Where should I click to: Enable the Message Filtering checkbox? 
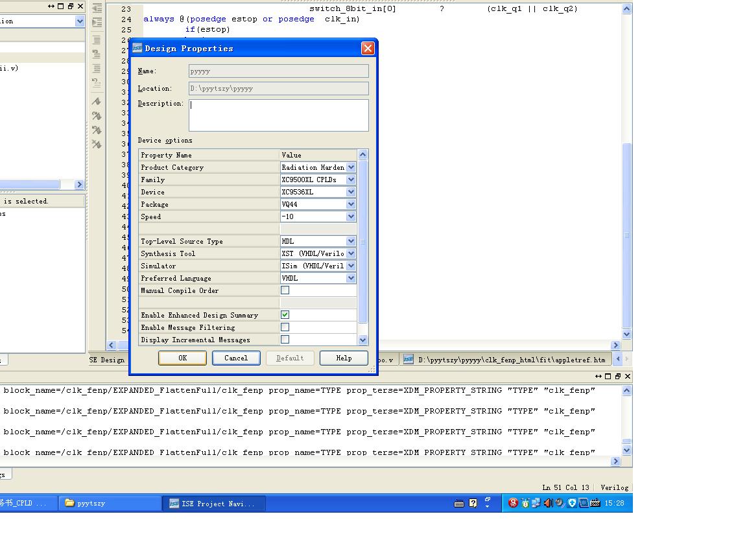coord(285,327)
